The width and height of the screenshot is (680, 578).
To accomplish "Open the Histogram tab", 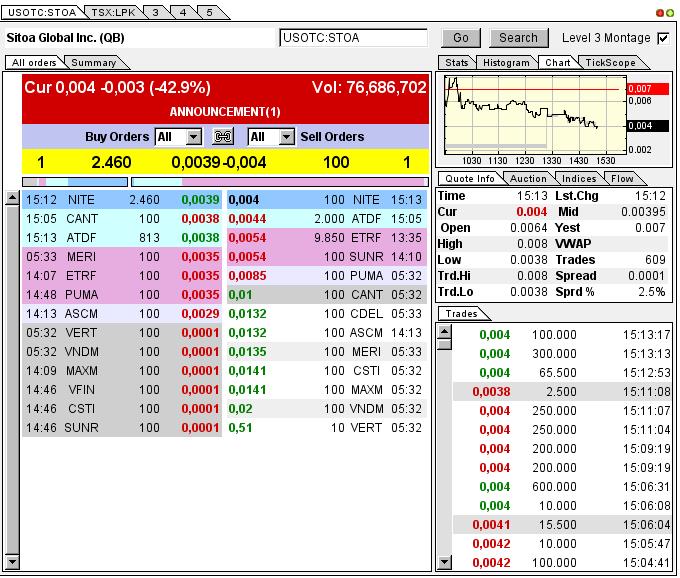I will pos(506,62).
